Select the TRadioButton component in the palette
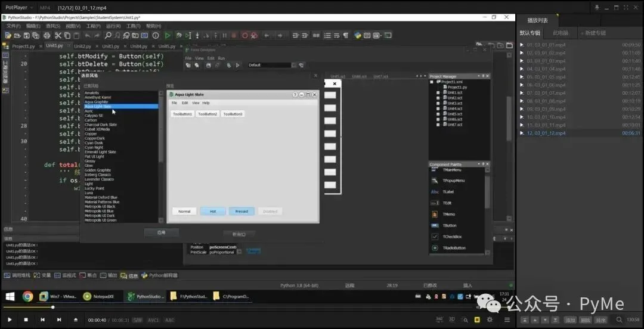 coord(453,248)
